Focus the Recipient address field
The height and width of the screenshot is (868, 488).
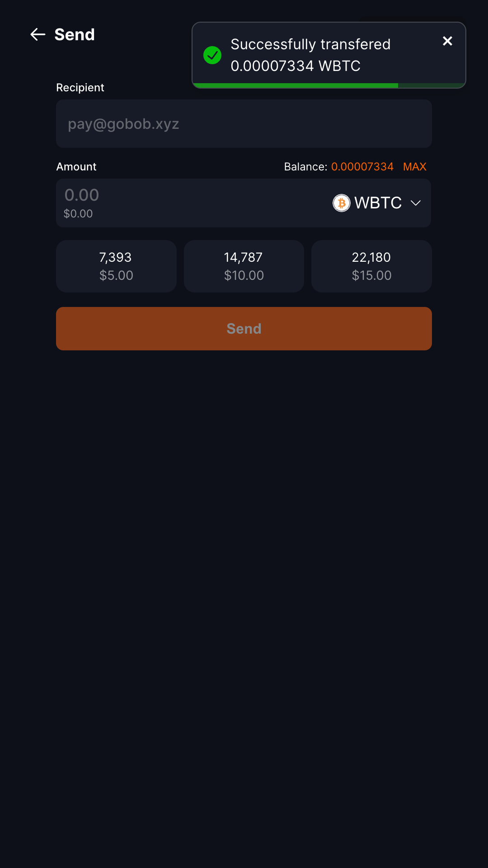click(x=244, y=124)
